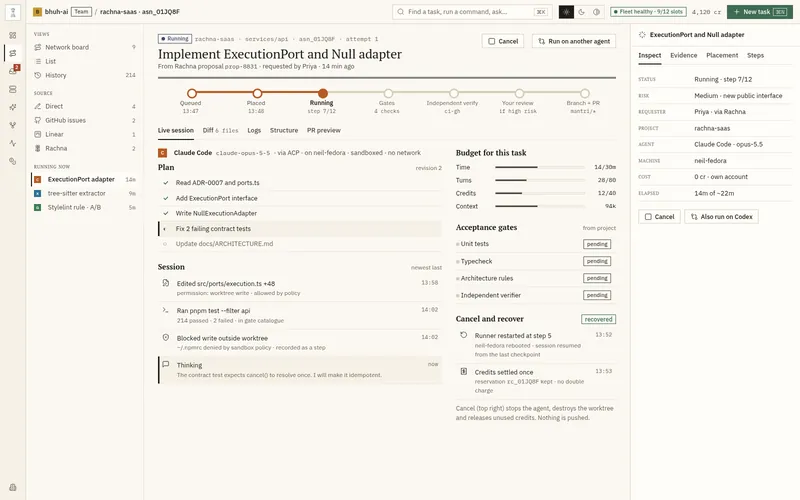The width and height of the screenshot is (800, 500).
Task: Switch inspector to Steps tab
Action: (755, 56)
